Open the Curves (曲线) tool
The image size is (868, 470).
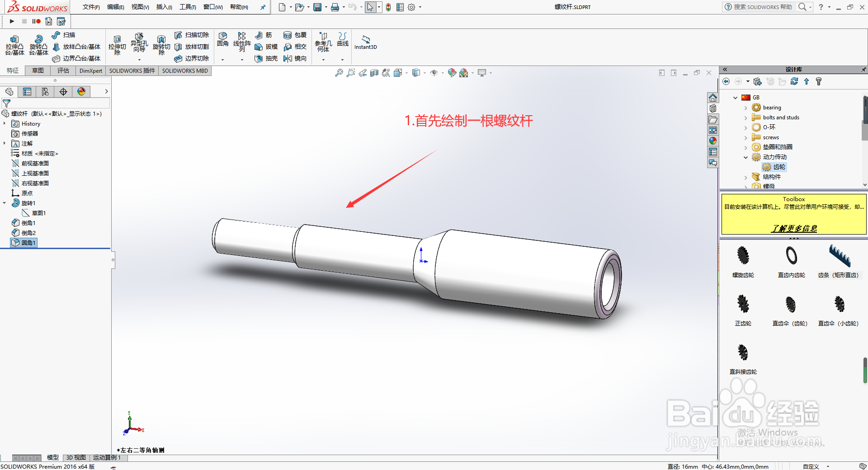343,39
